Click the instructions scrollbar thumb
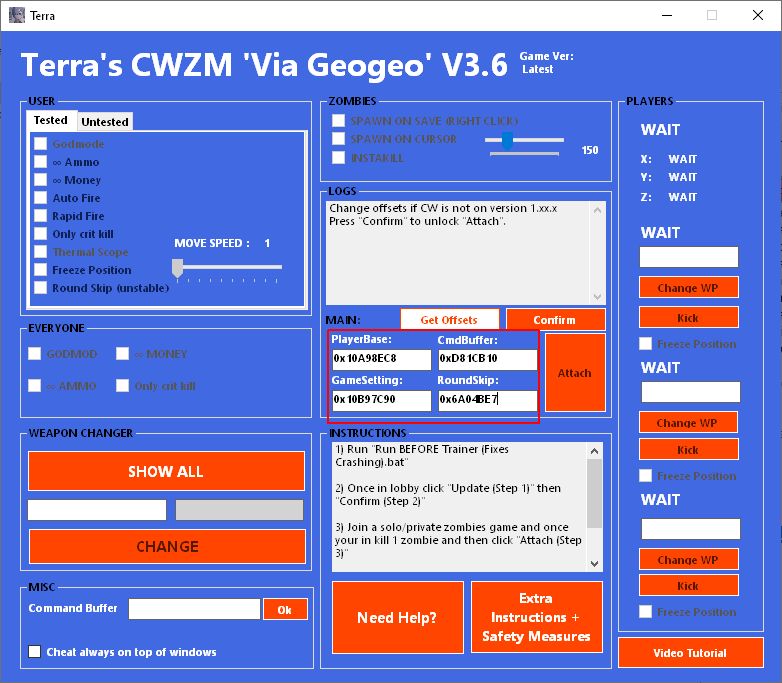782x683 pixels. pos(594,493)
